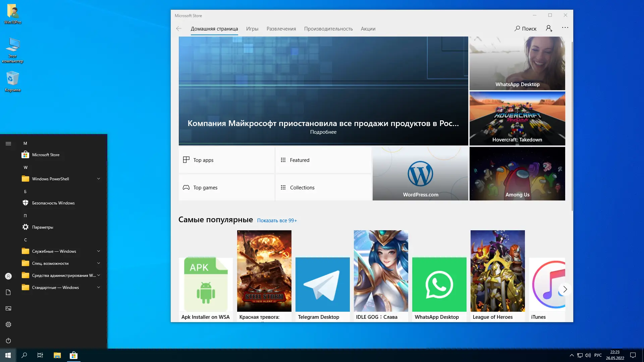
Task: Click the Показать все 99+ link
Action: pyautogui.click(x=277, y=221)
